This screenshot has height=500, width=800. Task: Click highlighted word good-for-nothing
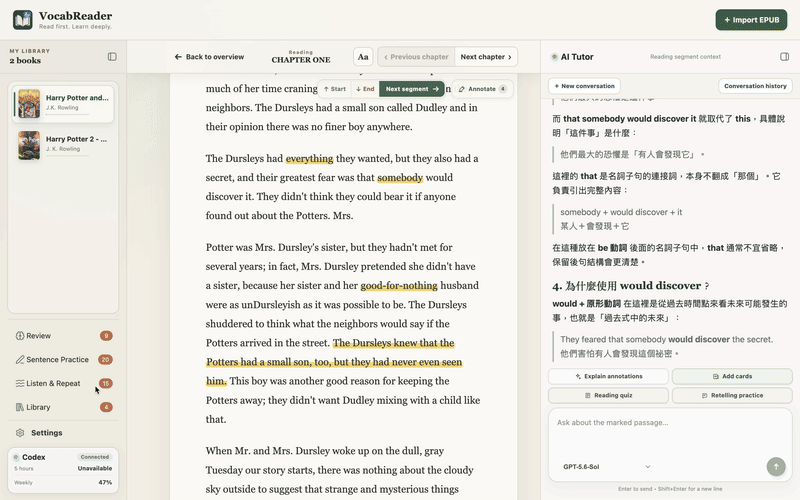[x=399, y=286]
